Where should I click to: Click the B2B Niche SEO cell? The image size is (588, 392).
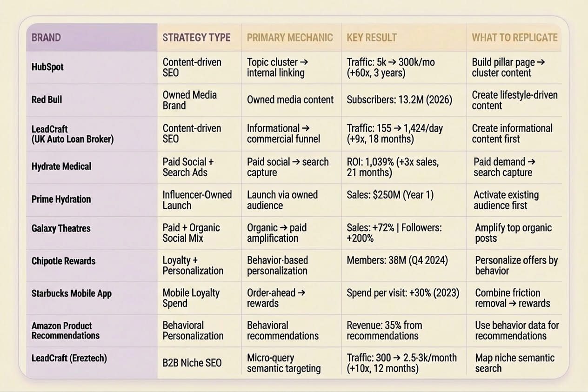(192, 363)
